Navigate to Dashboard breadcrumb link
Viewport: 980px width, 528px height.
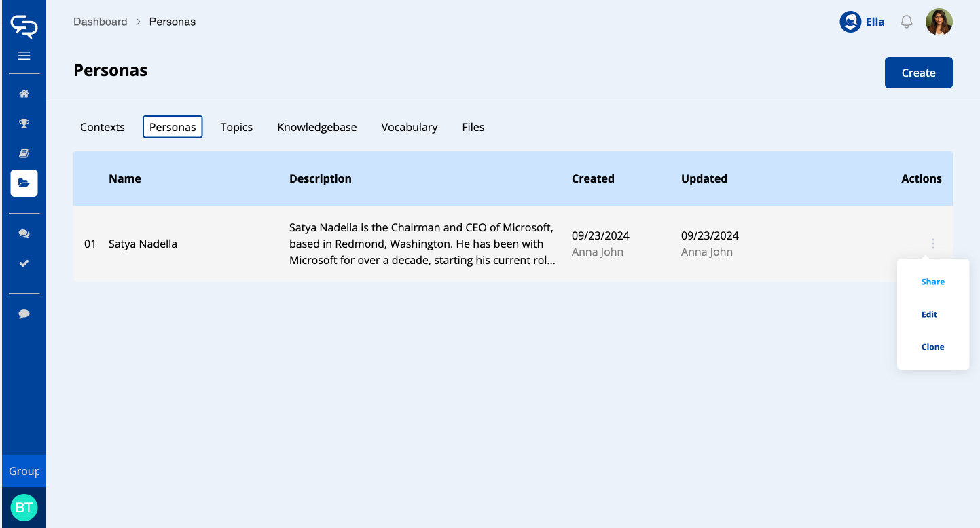(x=100, y=22)
